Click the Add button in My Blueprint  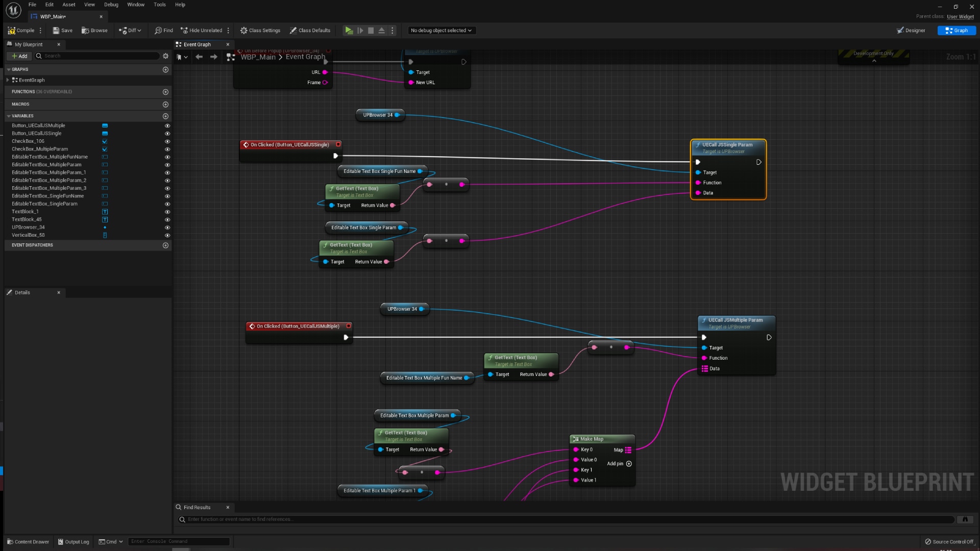click(x=19, y=56)
